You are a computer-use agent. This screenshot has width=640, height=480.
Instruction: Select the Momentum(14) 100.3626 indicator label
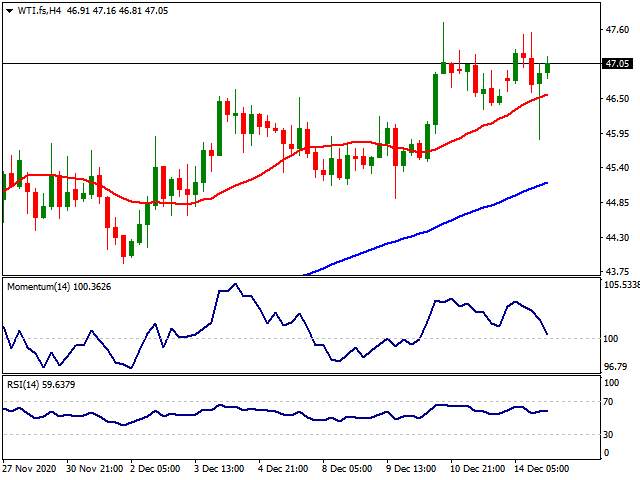(59, 287)
